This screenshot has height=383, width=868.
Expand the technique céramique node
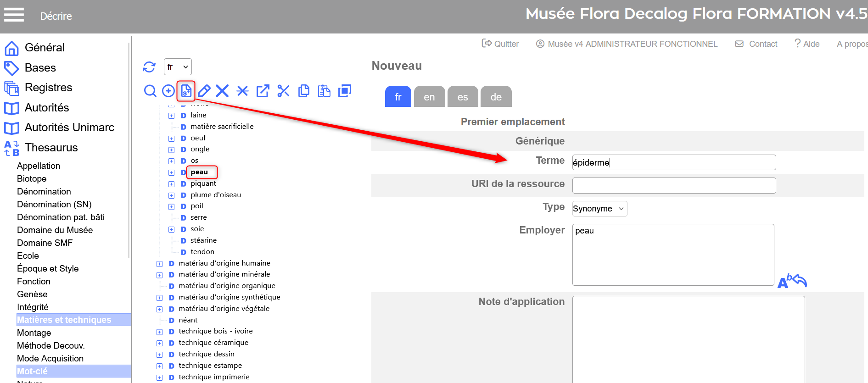pos(159,343)
